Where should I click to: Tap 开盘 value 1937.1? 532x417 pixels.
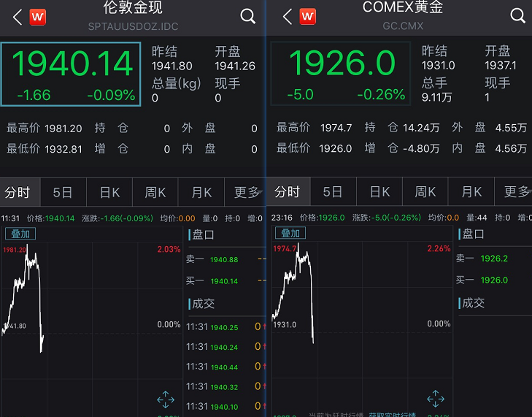[x=501, y=65]
